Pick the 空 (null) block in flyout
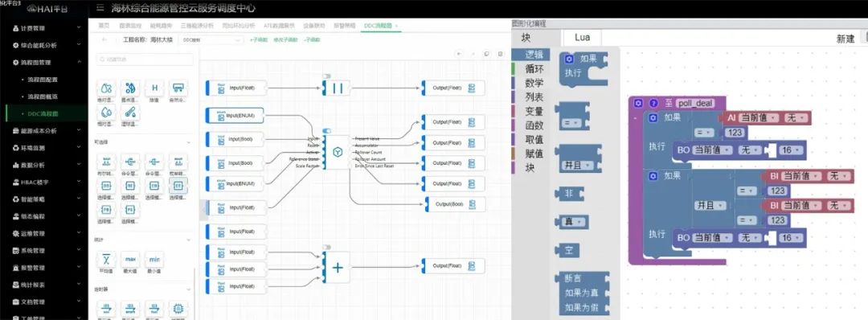This screenshot has height=320, width=868. (568, 250)
